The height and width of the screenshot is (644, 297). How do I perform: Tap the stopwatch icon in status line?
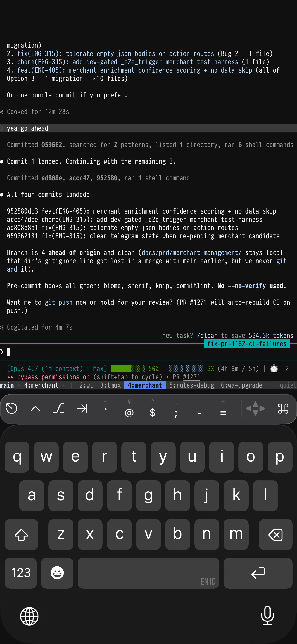click(274, 369)
